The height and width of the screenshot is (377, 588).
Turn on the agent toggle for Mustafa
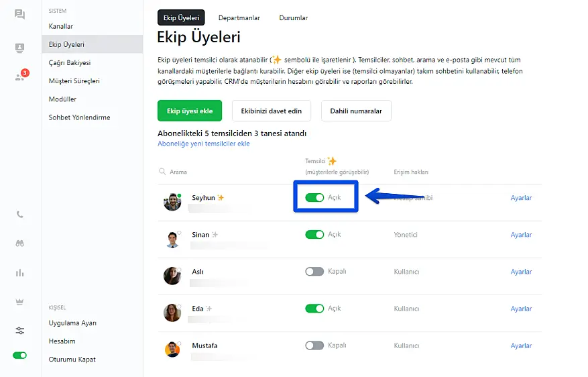click(x=314, y=345)
